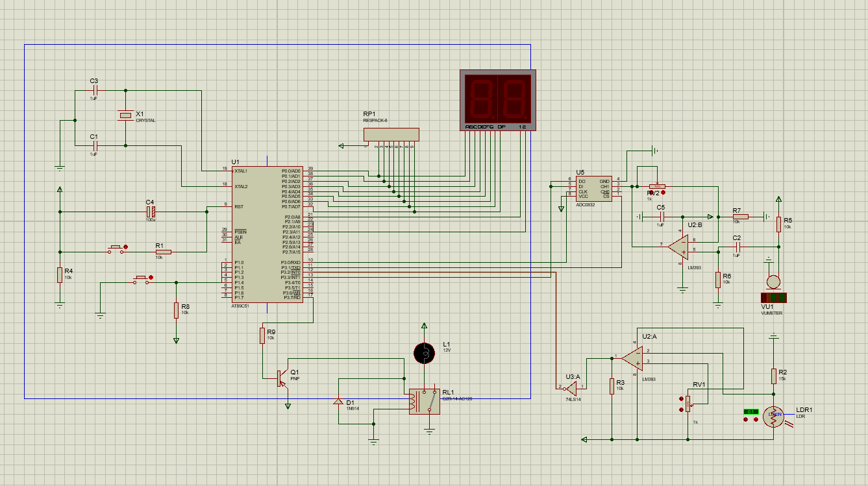Viewport: 868px width, 486px height.
Task: Select resistor R7 symbol
Action: [x=741, y=217]
